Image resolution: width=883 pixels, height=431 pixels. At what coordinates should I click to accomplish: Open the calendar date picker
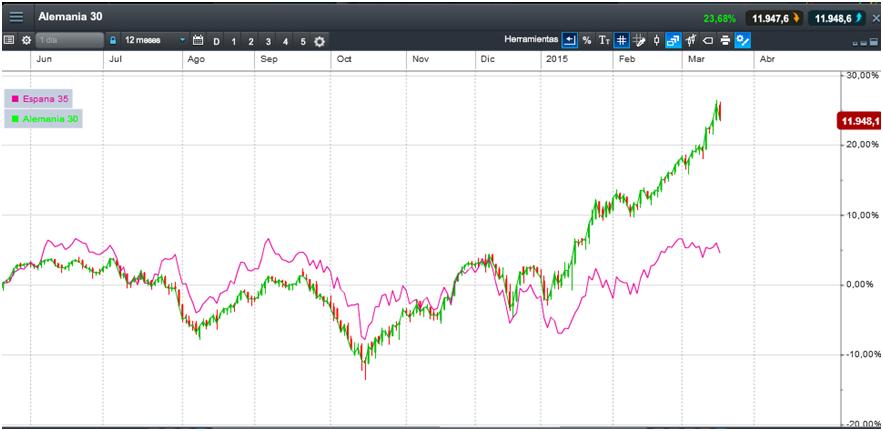[198, 41]
